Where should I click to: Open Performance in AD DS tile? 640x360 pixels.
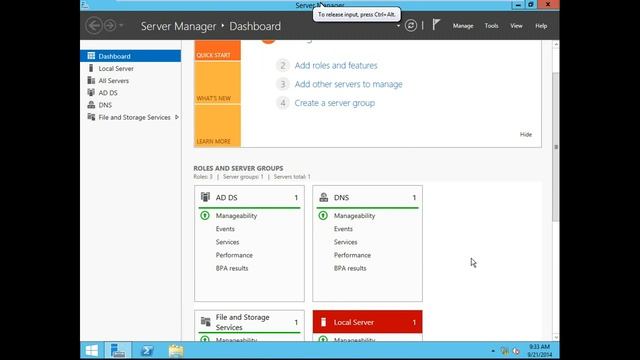[234, 255]
